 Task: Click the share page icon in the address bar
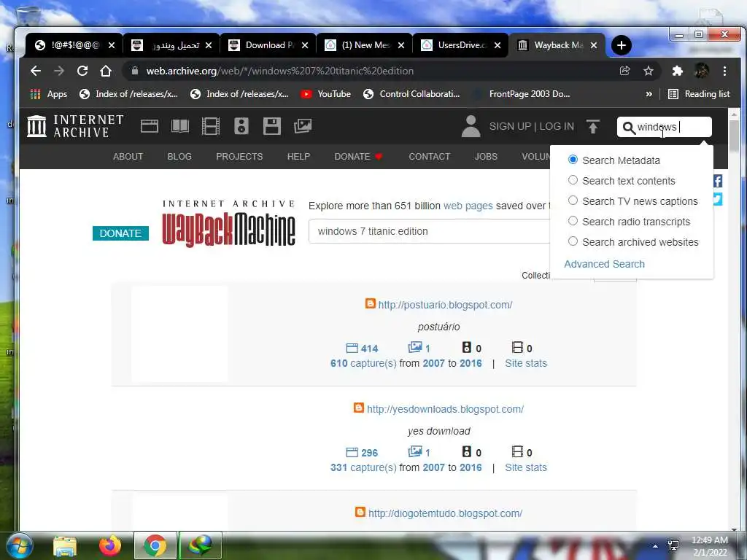click(624, 71)
